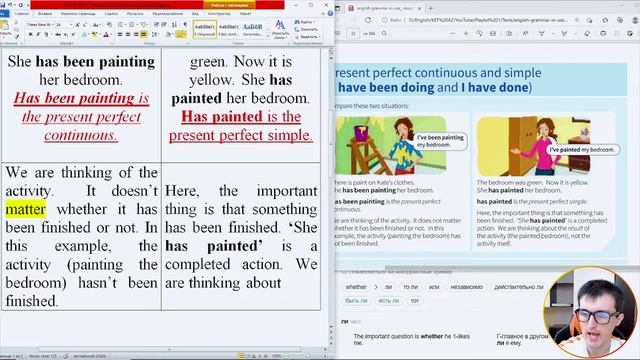This screenshot has height=360, width=640.
Task: Close the english-grammar PDF tab
Action: click(419, 8)
